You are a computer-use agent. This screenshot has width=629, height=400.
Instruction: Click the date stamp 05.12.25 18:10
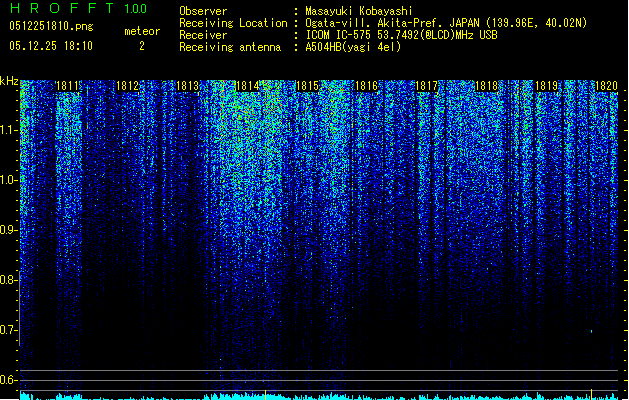(x=51, y=46)
